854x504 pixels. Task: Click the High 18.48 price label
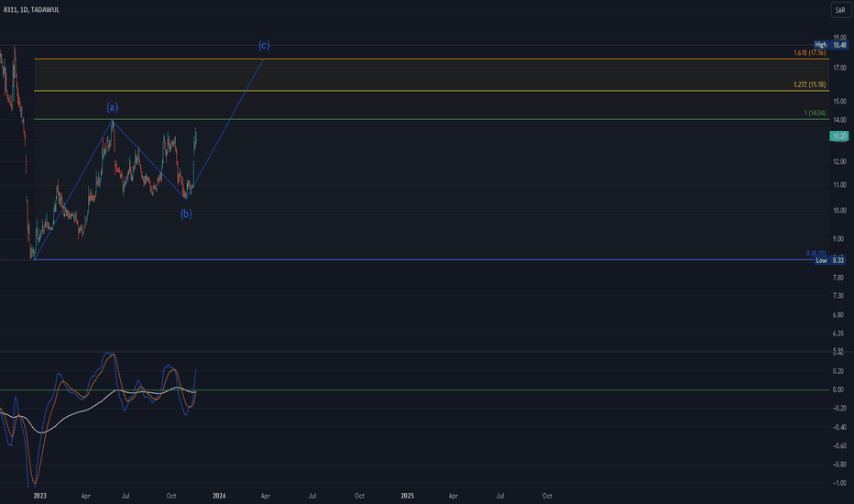pos(831,45)
